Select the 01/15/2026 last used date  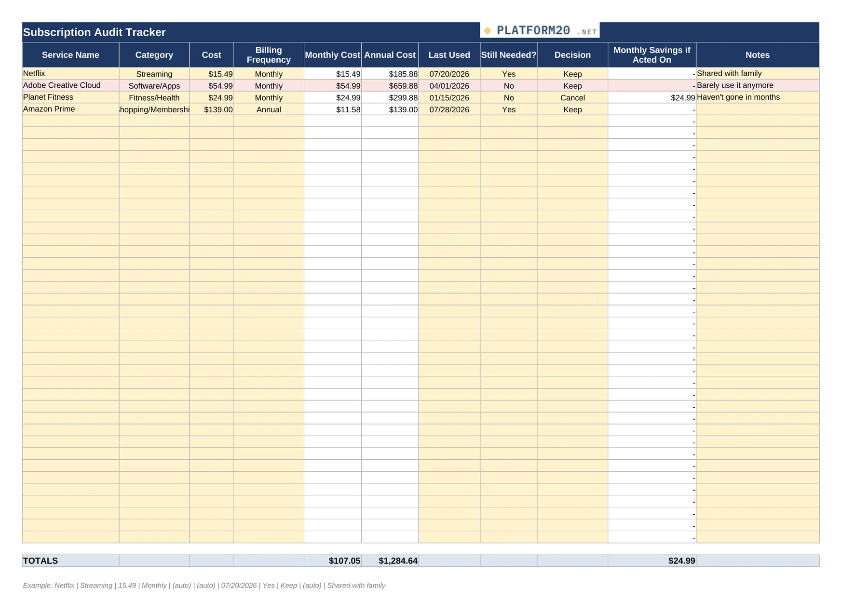pyautogui.click(x=449, y=98)
